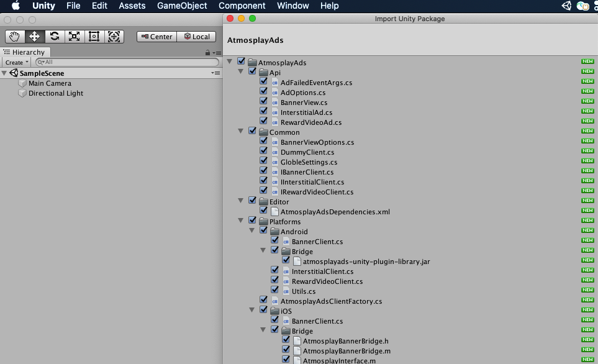This screenshot has width=598, height=364.
Task: Select the Rect Transform tool
Action: [x=94, y=37]
